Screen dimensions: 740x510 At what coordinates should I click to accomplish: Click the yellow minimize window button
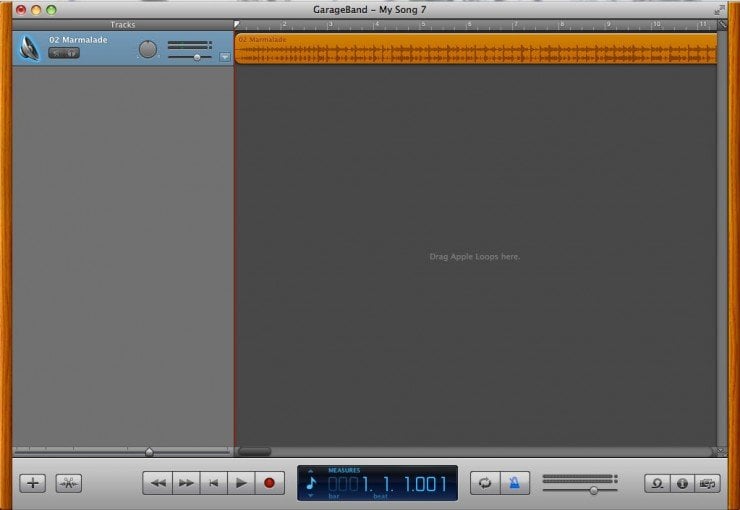coord(36,10)
